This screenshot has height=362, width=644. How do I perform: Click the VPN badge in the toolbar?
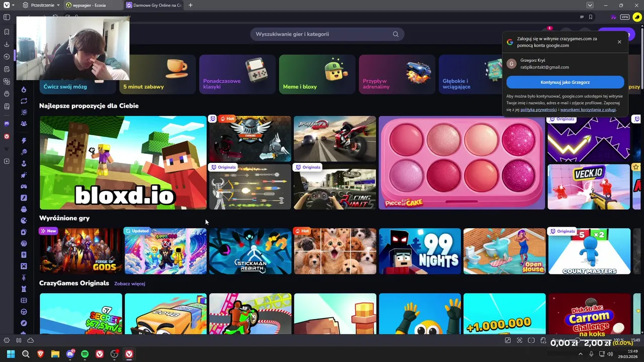coord(625,17)
